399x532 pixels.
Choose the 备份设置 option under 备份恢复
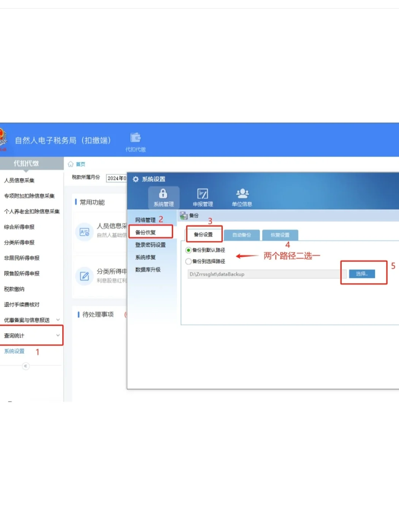tap(204, 234)
